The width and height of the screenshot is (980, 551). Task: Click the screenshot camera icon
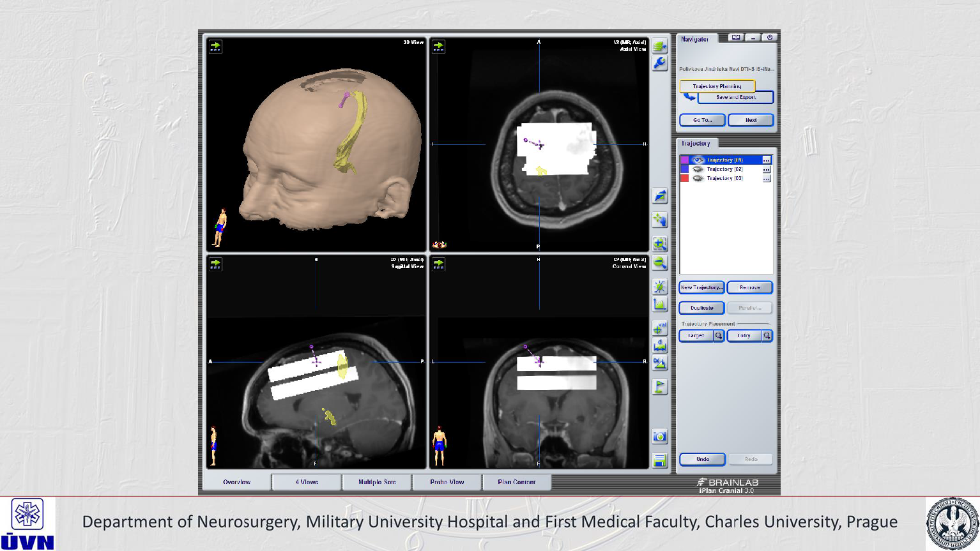click(659, 437)
